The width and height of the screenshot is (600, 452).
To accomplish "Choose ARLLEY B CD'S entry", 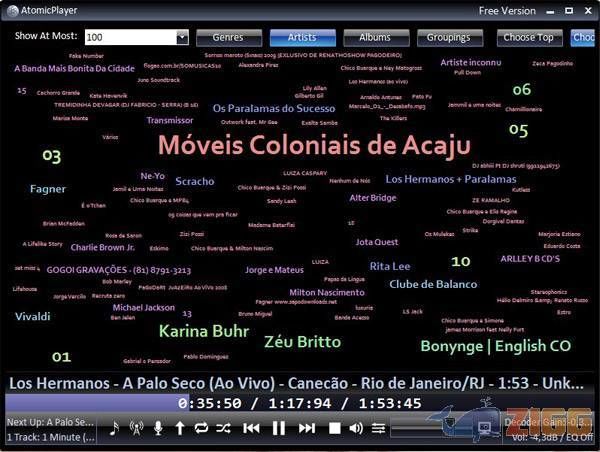I will [x=530, y=259].
